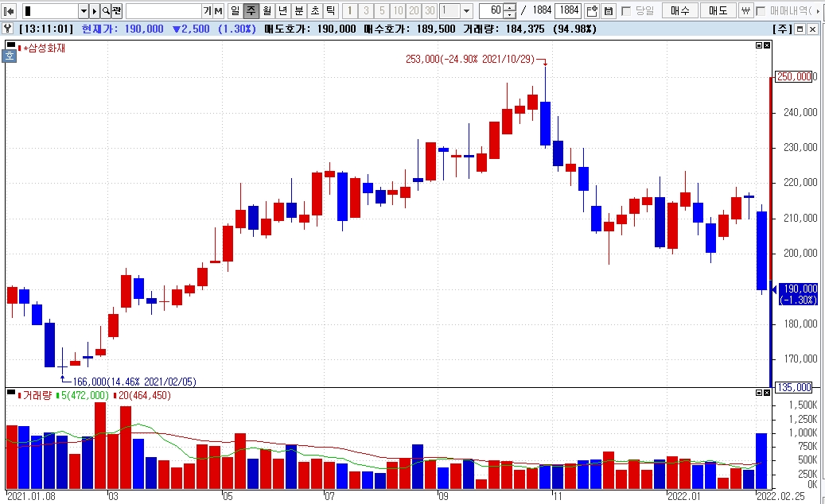Image resolution: width=825 pixels, height=504 pixels.
Task: Click the M button next to 기
Action: click(x=218, y=11)
